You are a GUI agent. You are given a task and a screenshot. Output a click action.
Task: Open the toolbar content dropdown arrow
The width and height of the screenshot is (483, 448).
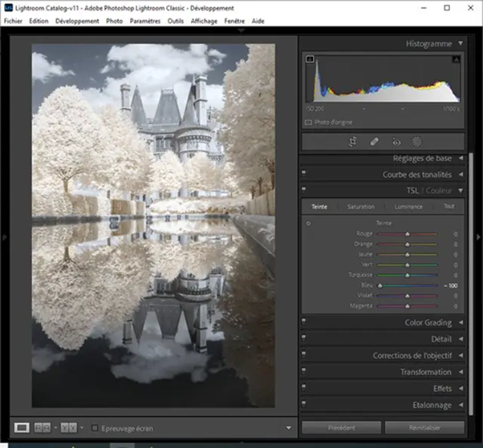(289, 428)
